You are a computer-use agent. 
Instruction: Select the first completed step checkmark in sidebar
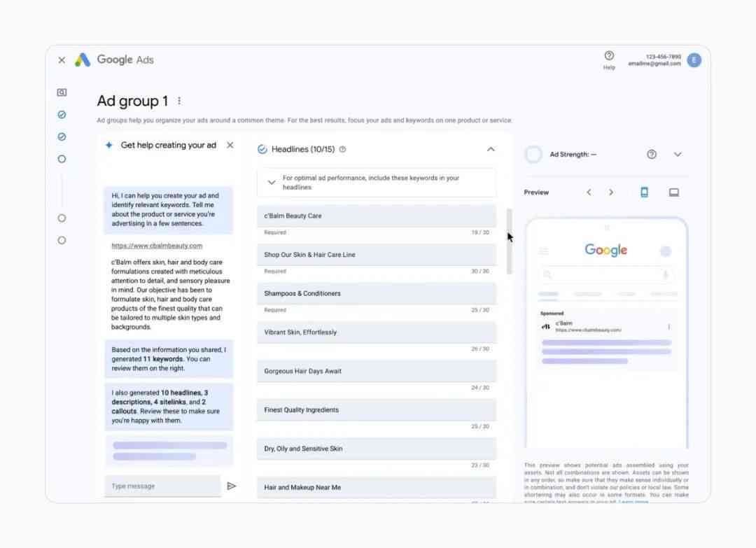click(x=62, y=115)
